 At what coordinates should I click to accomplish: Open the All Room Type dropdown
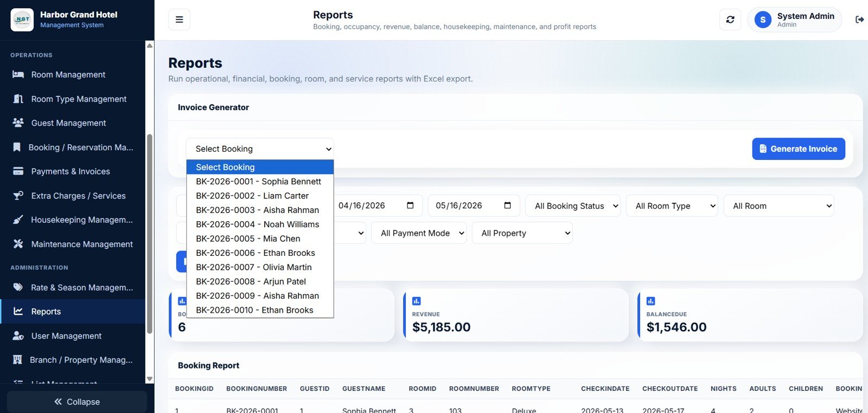tap(672, 206)
